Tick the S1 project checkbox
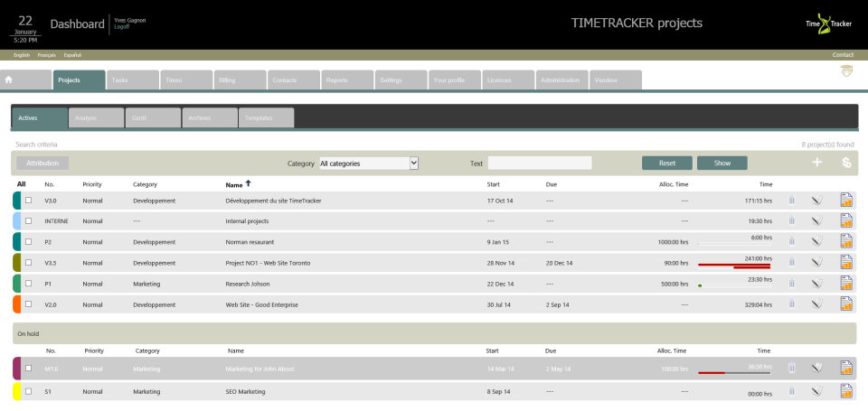This screenshot has width=868, height=411. (x=28, y=390)
